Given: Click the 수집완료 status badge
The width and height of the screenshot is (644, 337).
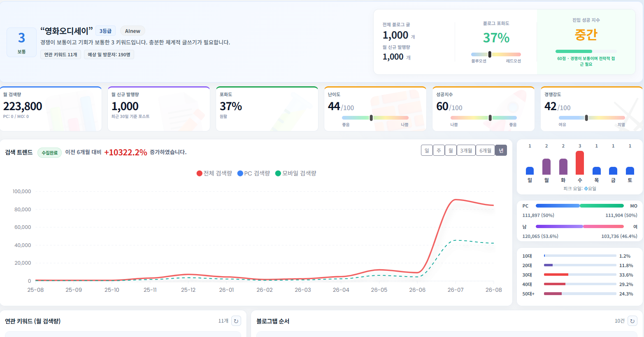Looking at the screenshot, I should [x=49, y=153].
